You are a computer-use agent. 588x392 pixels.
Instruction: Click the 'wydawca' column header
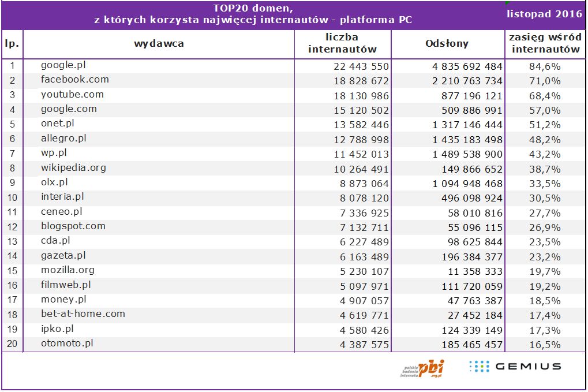tap(159, 43)
